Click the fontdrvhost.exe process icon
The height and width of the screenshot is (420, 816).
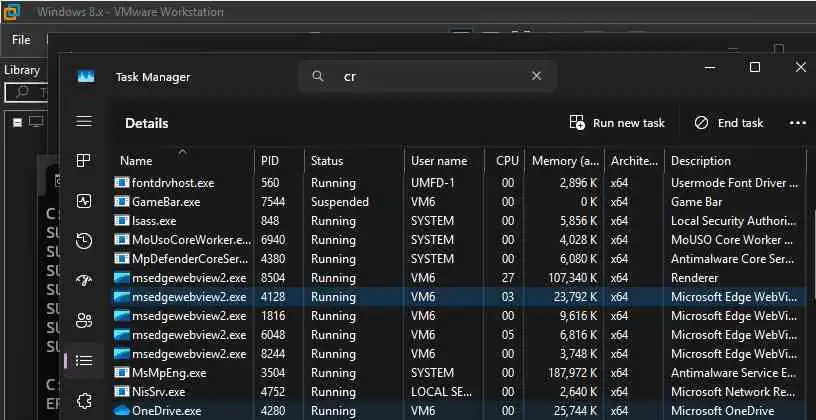click(x=121, y=183)
